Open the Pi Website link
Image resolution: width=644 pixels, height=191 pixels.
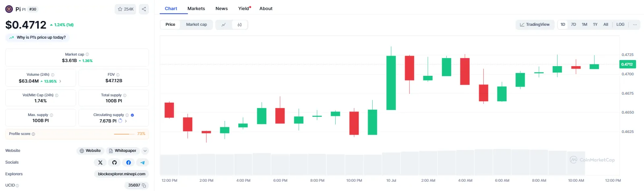coord(90,151)
